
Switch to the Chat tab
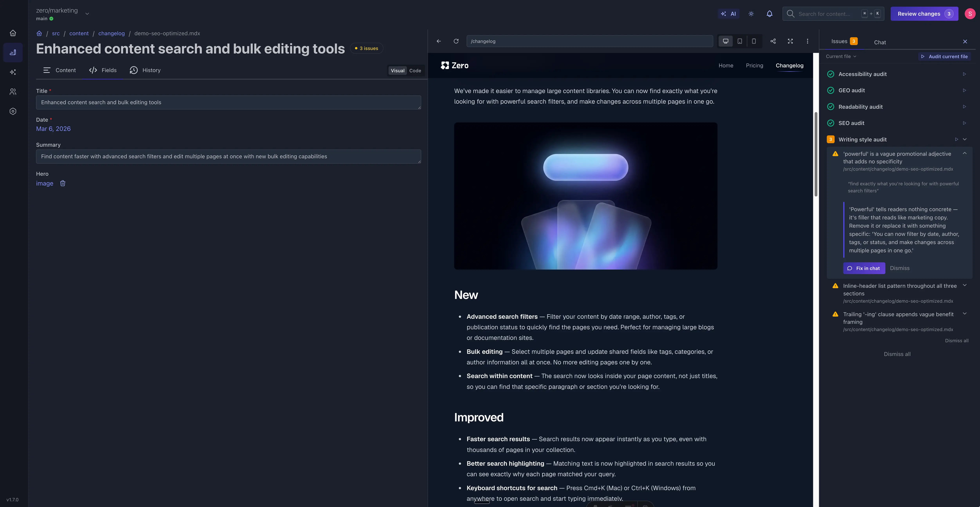coord(880,42)
